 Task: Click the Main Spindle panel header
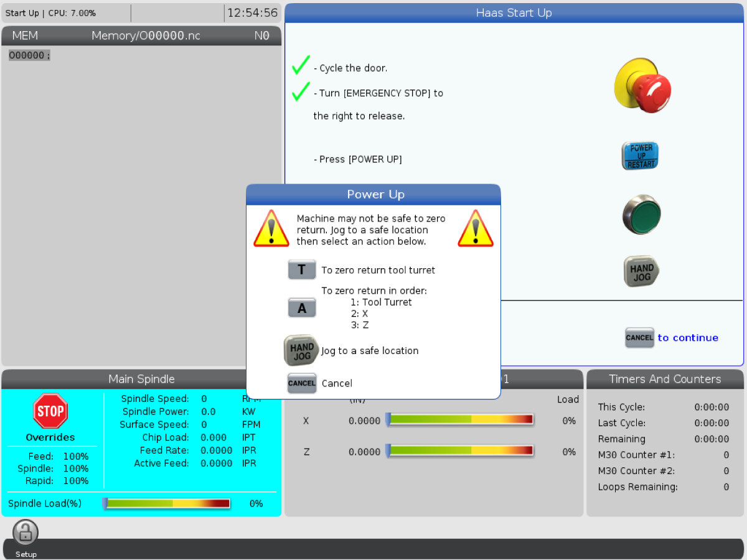pyautogui.click(x=141, y=379)
